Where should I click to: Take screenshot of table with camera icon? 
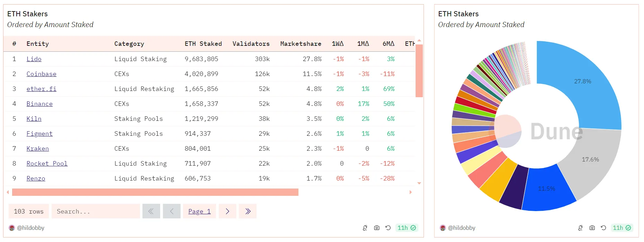(376, 228)
